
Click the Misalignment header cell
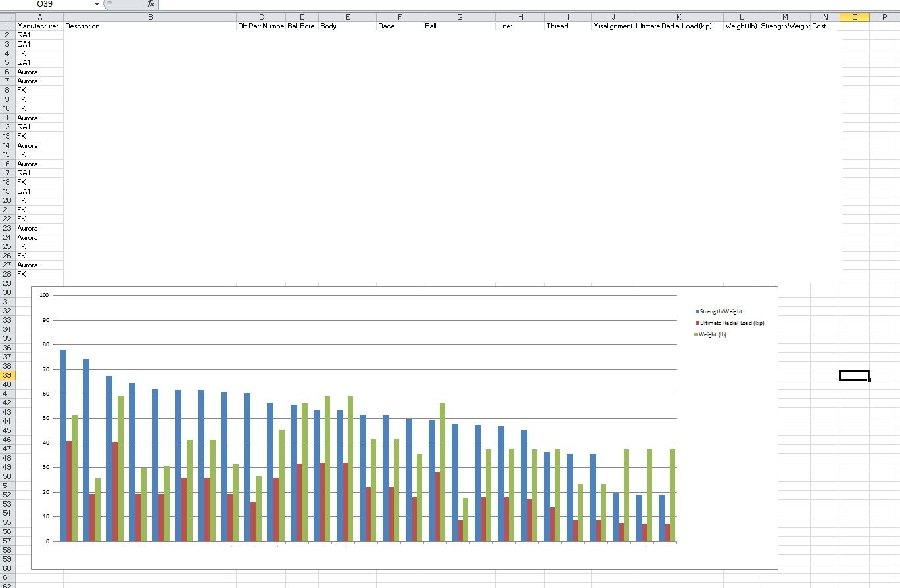tap(612, 26)
